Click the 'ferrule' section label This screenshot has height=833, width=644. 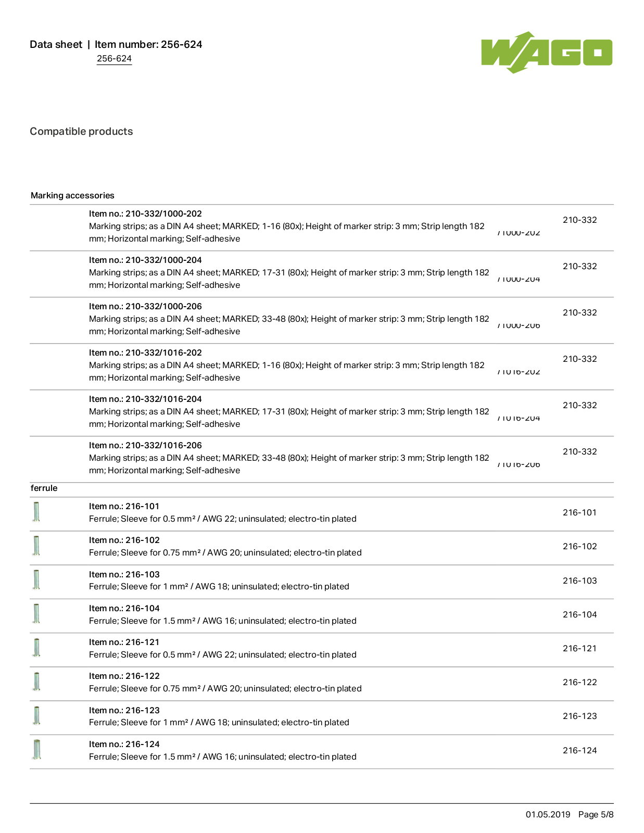44,488
